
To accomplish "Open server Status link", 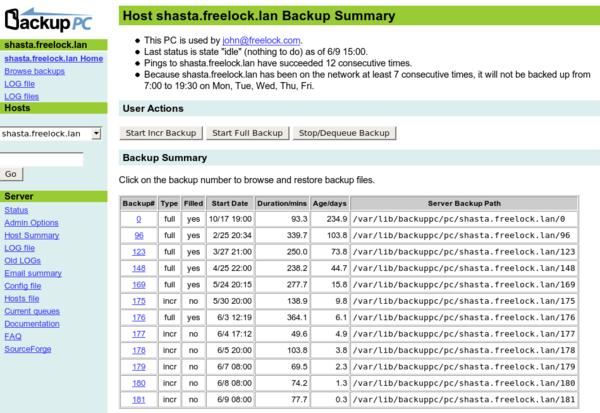I will pyautogui.click(x=16, y=210).
